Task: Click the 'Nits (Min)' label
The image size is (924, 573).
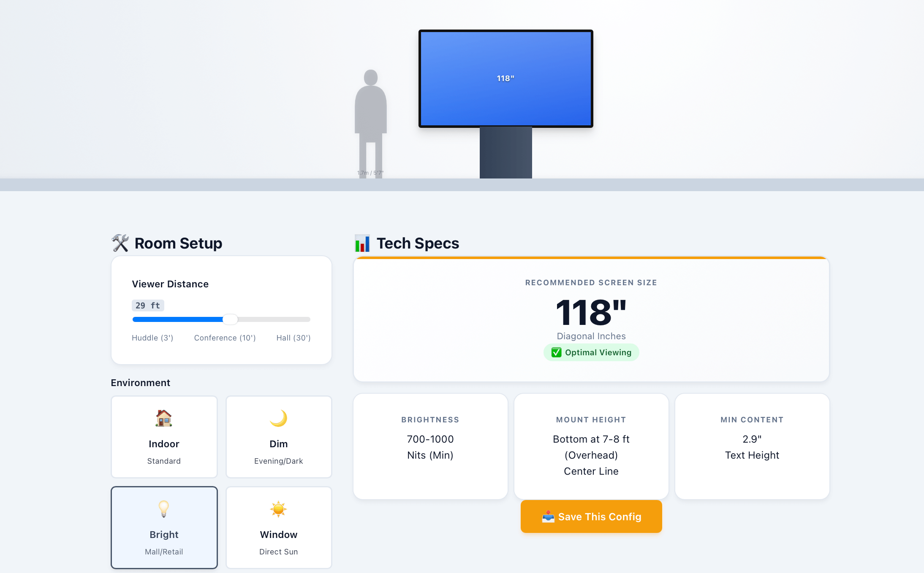Action: (430, 455)
